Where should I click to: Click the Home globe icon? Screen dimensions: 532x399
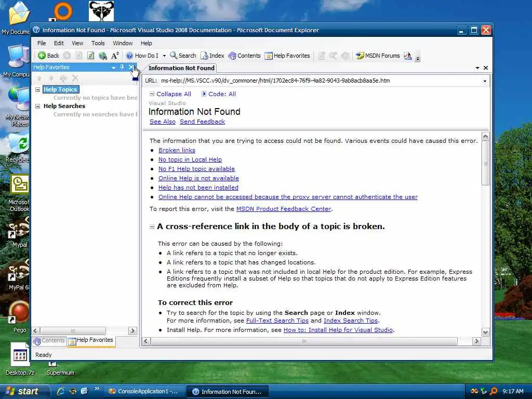(x=103, y=56)
